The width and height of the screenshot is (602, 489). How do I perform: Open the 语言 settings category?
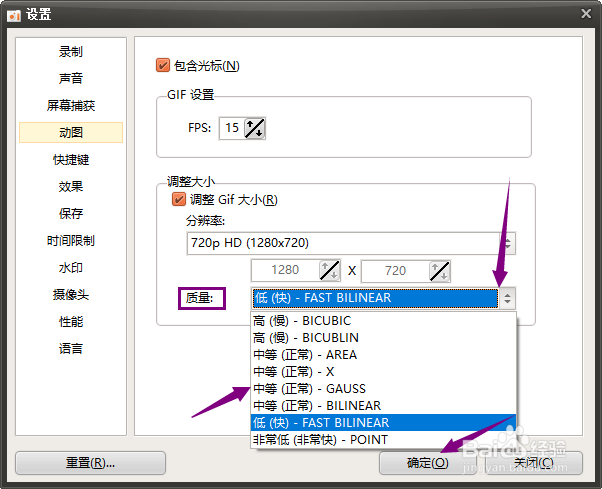click(x=71, y=349)
